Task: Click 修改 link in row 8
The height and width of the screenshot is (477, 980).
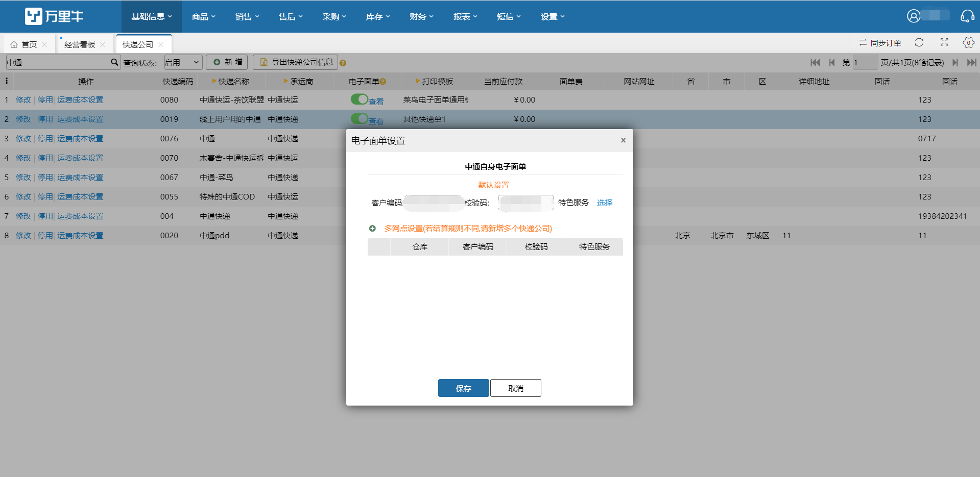Action: click(x=23, y=235)
